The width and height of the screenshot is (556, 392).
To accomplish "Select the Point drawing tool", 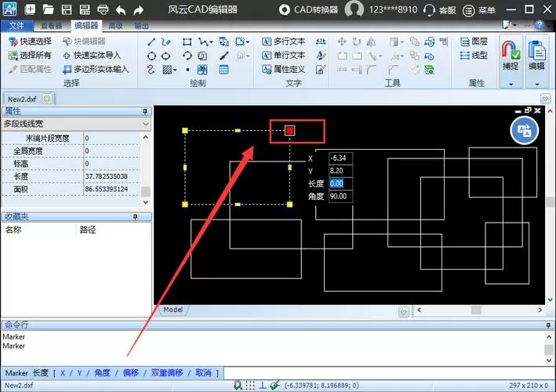I will coord(187,70).
